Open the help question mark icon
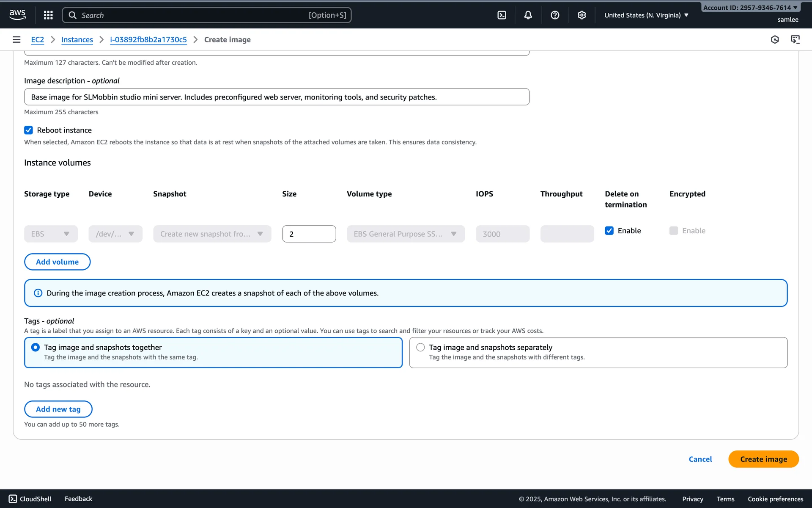Image resolution: width=812 pixels, height=508 pixels. coord(555,15)
